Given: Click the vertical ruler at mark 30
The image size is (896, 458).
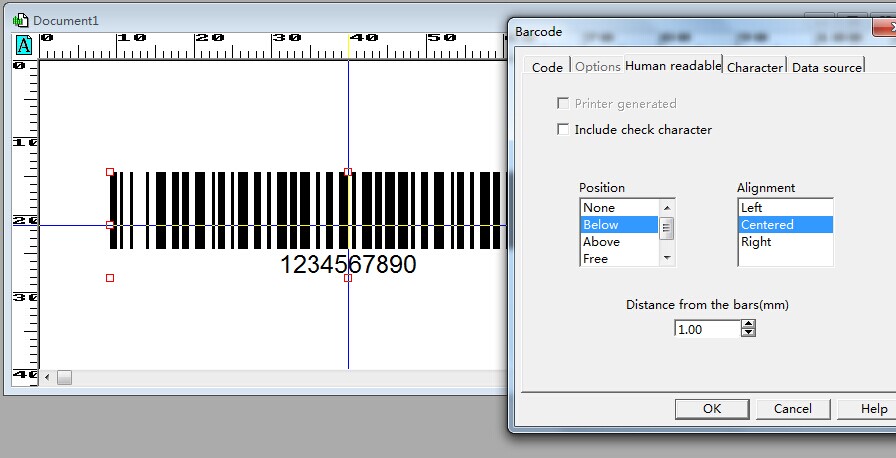Looking at the screenshot, I should coord(25,297).
